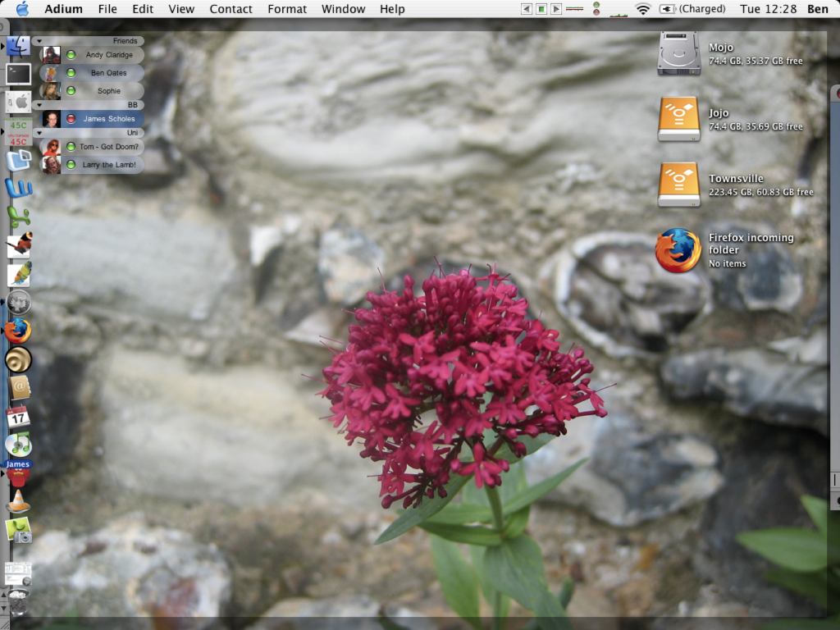
Task: Click the Tue 12:28 clock
Action: point(768,9)
